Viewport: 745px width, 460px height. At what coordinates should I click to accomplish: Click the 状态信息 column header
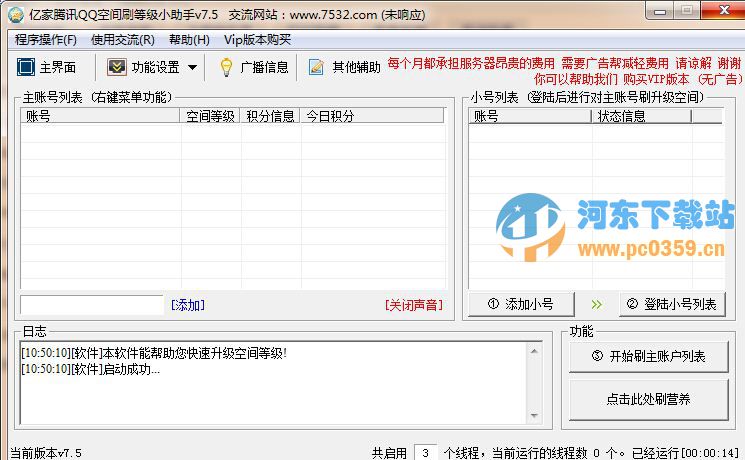(x=641, y=116)
